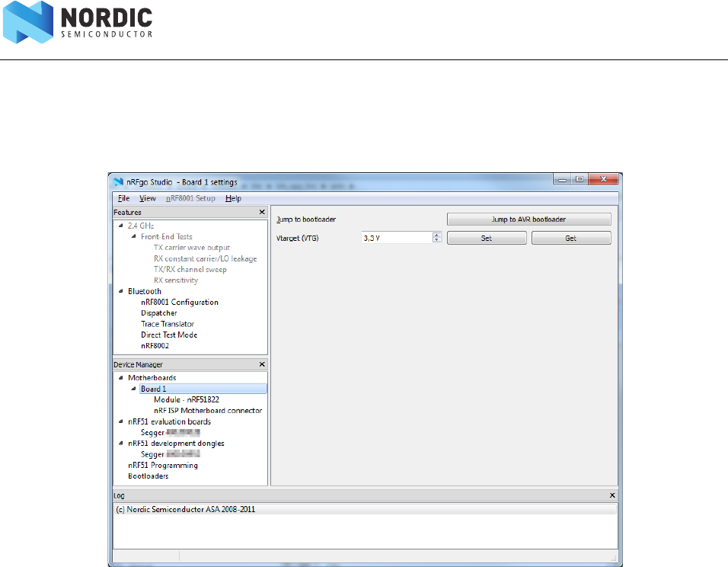728x567 pixels.
Task: Click Jump to AVR bootloader button
Action: point(528,219)
